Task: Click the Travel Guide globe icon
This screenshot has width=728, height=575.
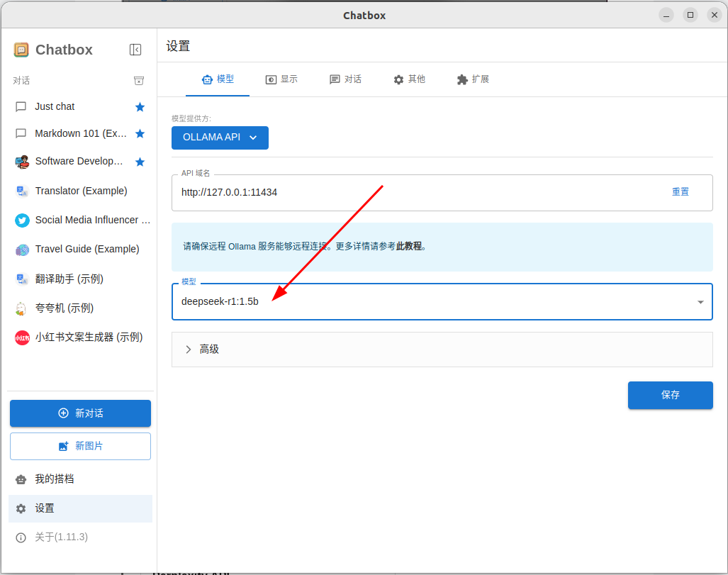Action: point(22,250)
